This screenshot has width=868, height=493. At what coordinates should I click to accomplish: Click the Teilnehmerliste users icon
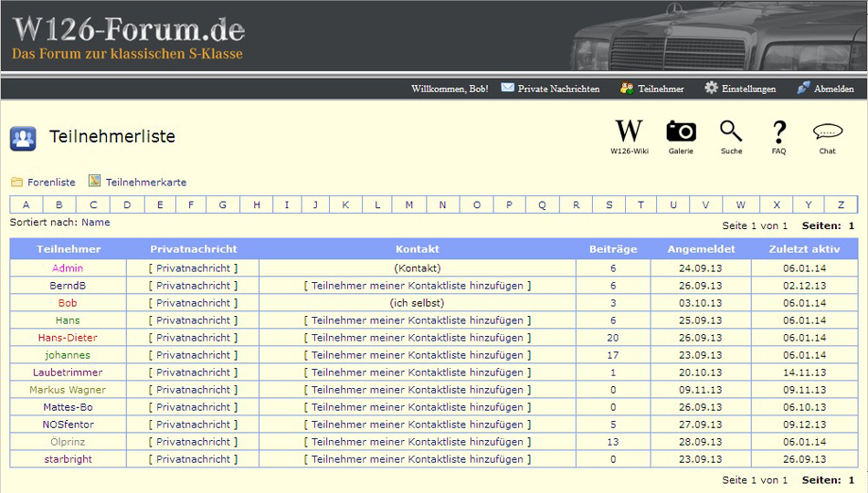[x=23, y=139]
